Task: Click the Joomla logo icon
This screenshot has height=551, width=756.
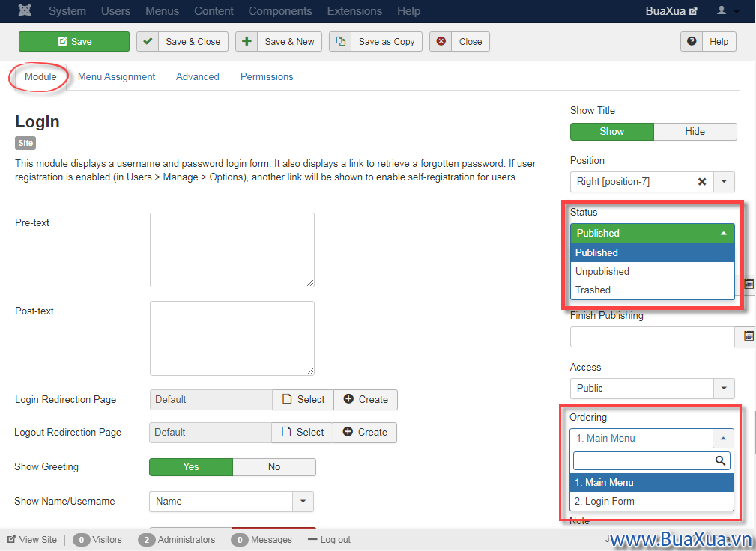Action: coord(25,10)
